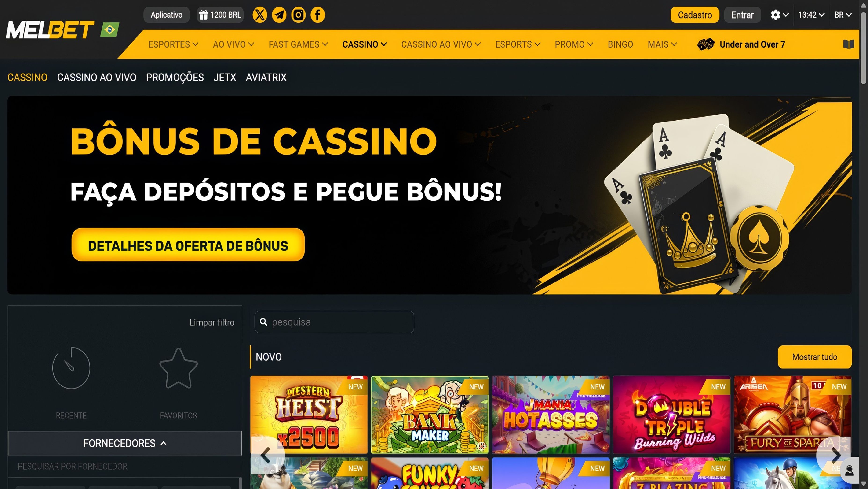Click the Recente clock icon

[x=71, y=368]
